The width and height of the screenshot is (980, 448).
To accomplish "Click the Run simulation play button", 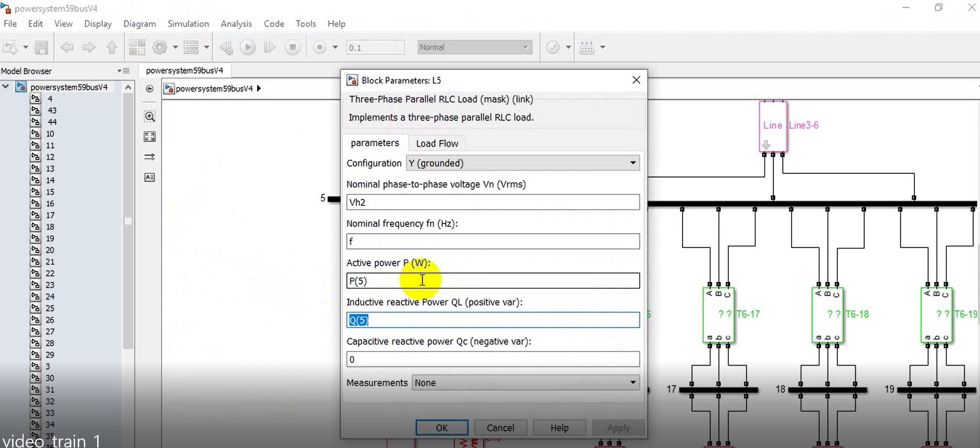I will 248,47.
